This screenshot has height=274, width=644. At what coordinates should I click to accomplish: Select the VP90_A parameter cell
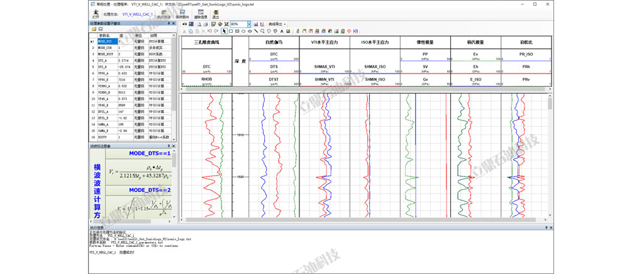pos(107,73)
